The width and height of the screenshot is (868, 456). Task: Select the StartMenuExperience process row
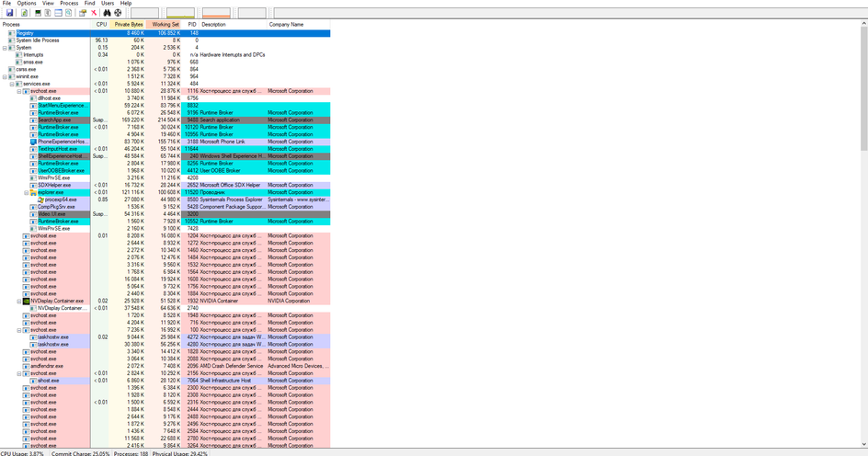(165, 106)
